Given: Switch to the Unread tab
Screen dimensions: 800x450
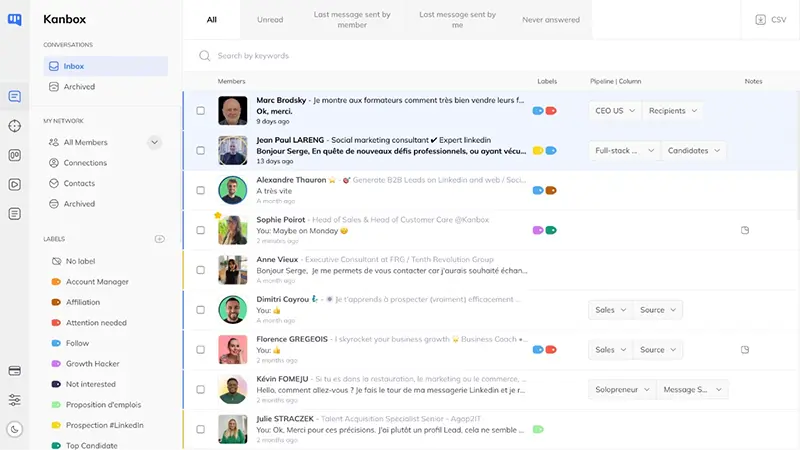Looking at the screenshot, I should [x=270, y=19].
